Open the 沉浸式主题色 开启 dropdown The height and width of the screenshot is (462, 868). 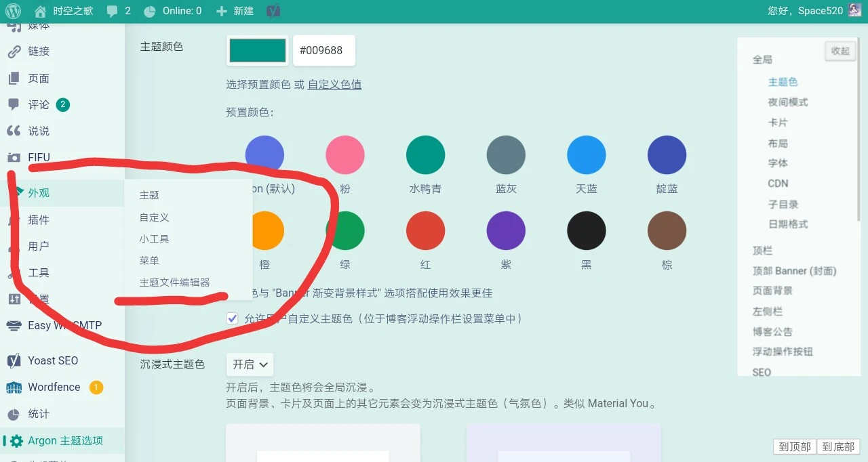[250, 364]
